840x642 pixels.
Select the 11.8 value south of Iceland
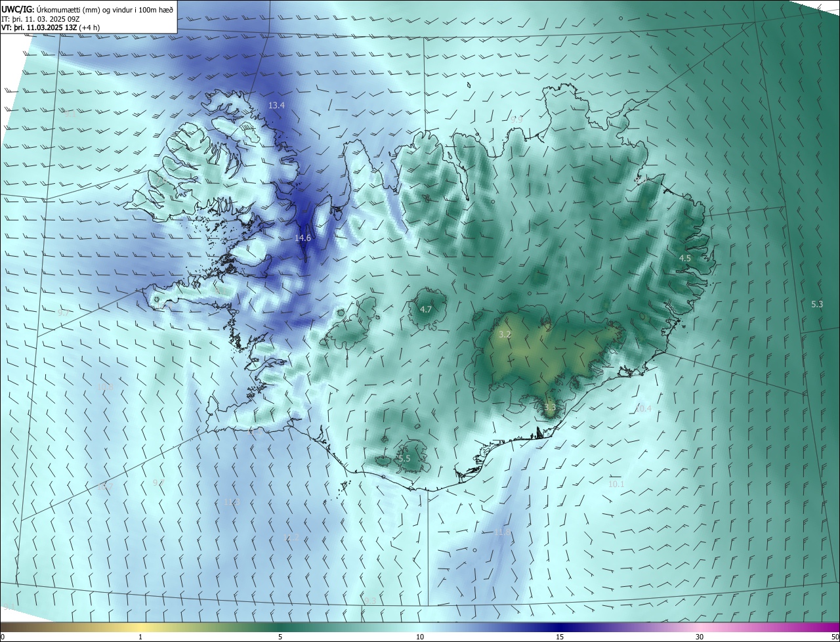pos(502,532)
